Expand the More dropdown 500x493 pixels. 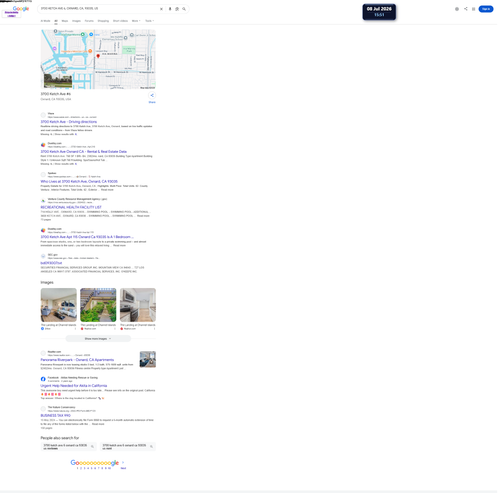136,21
